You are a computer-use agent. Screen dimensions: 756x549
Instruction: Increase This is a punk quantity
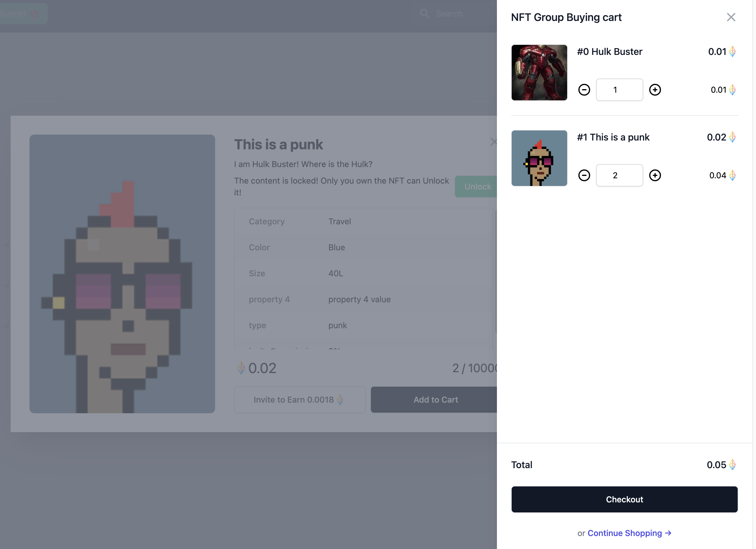point(655,175)
